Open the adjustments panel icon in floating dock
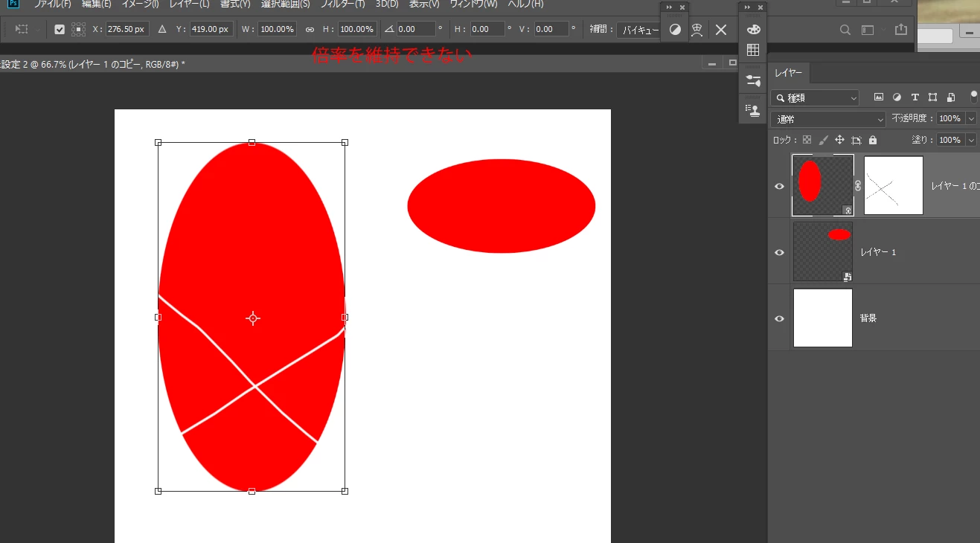This screenshot has width=980, height=543. [675, 30]
